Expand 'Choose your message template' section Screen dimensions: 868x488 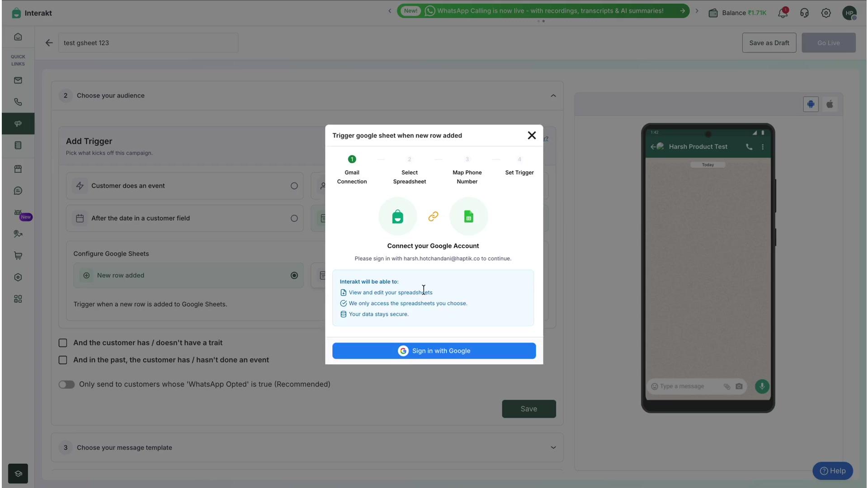point(553,448)
